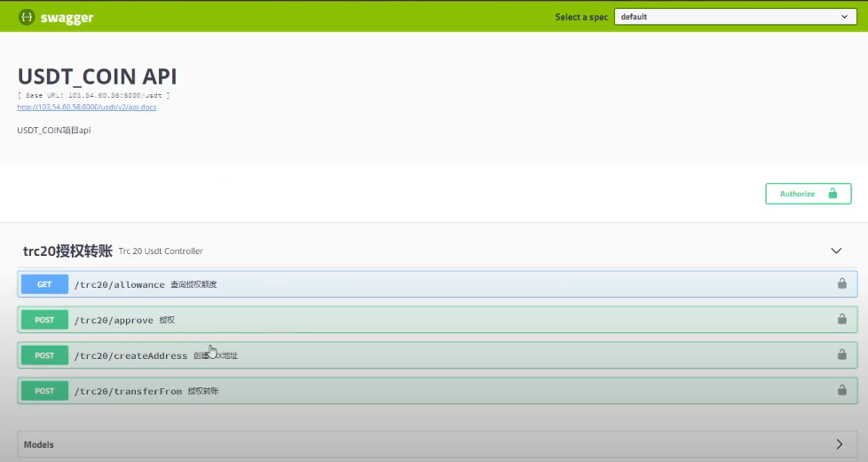Click the /trc20/transferFrom endpoint path

128,391
